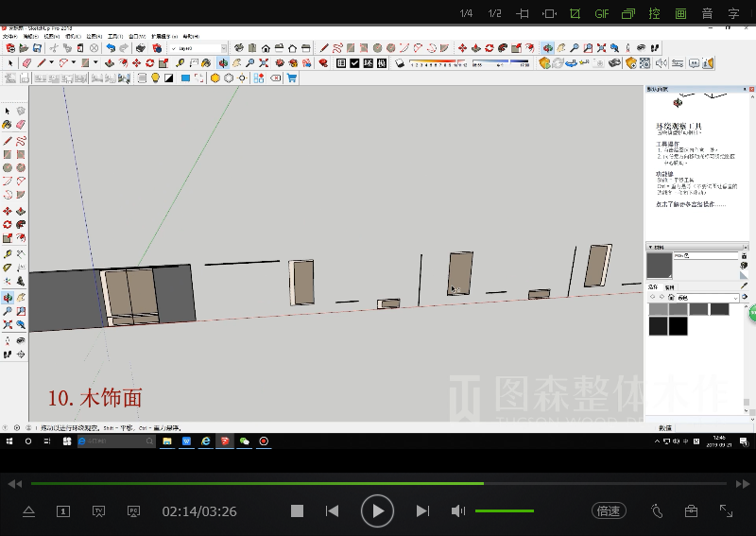Toggle fullscreen with the expand arrows icon

point(726,510)
